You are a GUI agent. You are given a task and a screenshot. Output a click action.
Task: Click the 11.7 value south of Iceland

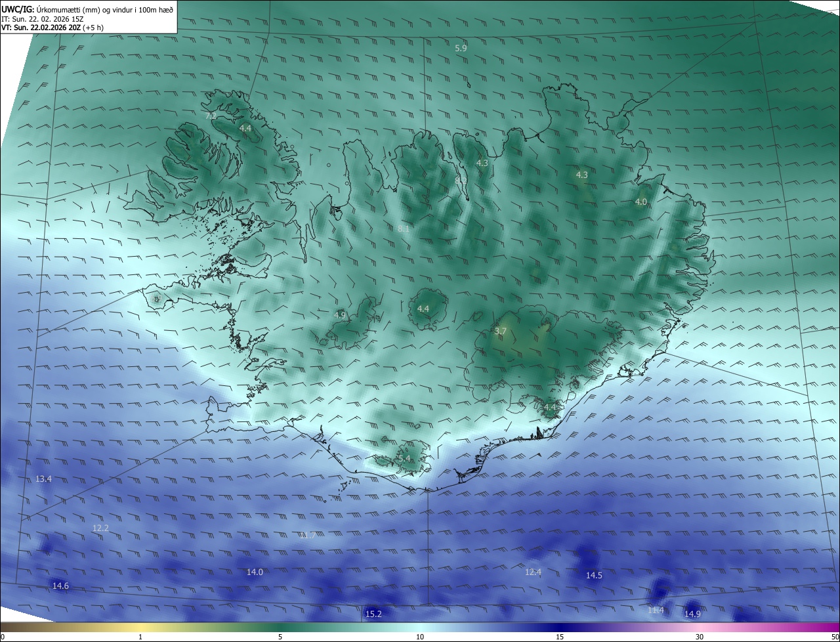point(307,536)
